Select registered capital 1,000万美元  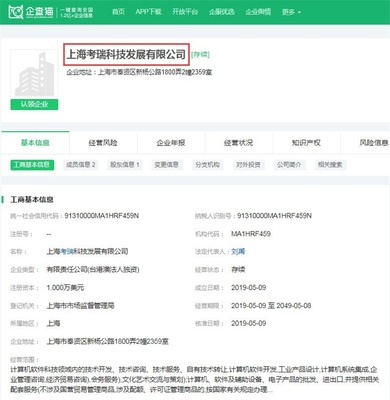point(65,288)
